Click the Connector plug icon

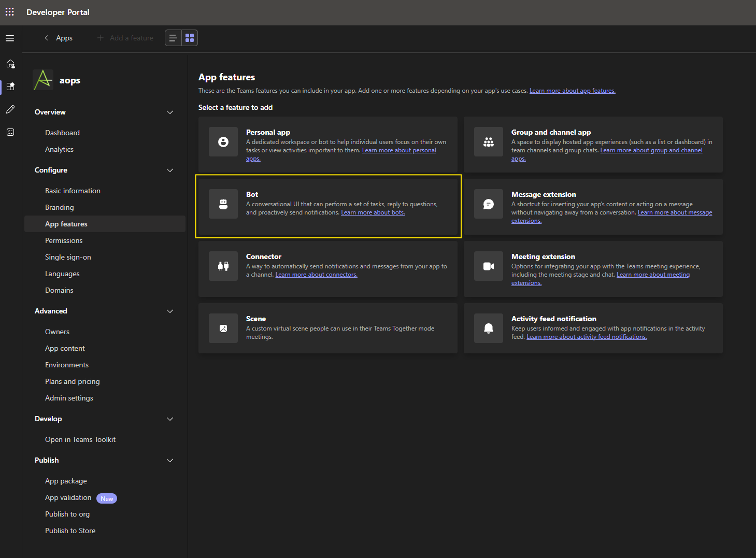(223, 266)
